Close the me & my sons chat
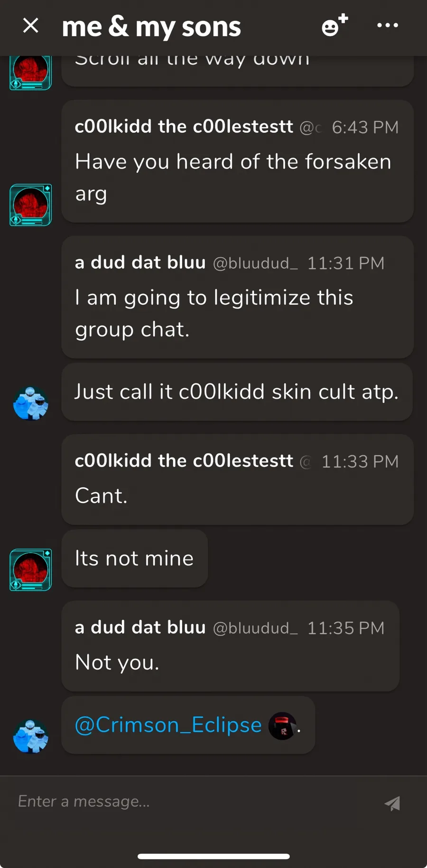 pyautogui.click(x=31, y=26)
